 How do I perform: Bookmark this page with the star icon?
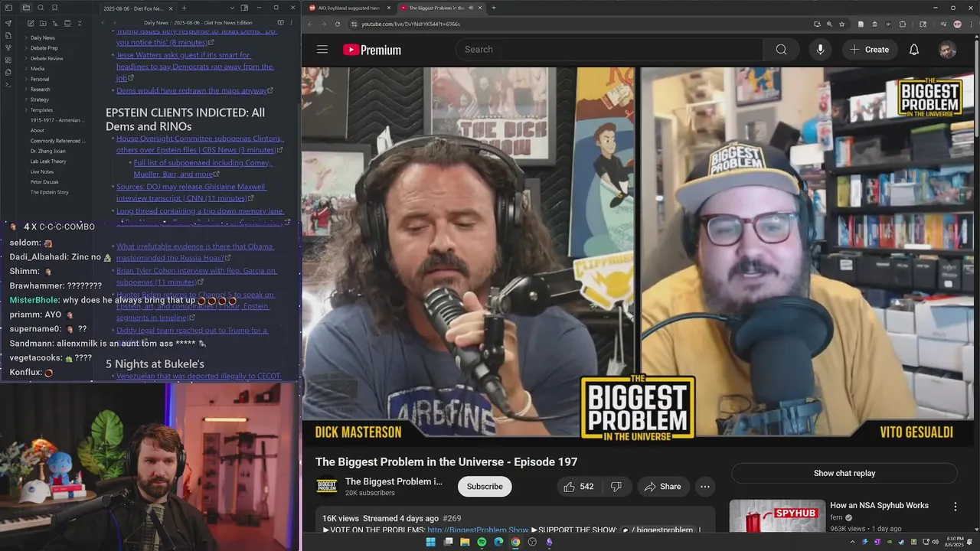click(x=842, y=24)
